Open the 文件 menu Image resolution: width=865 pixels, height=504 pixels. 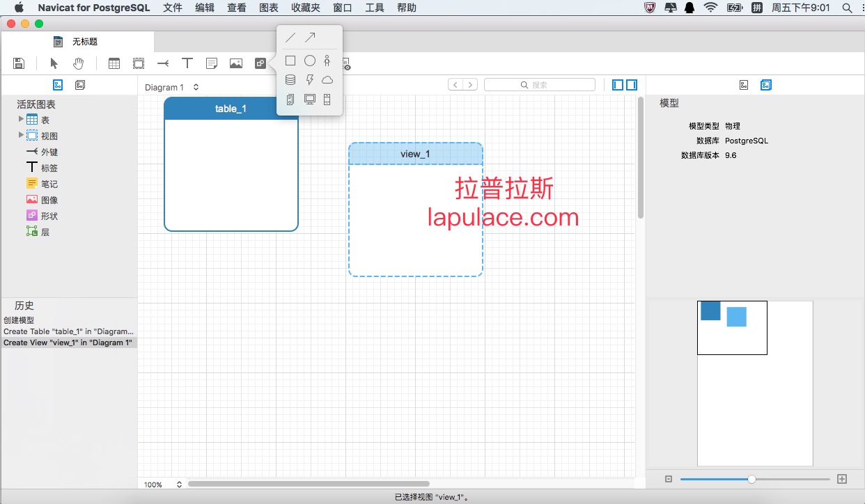point(173,8)
